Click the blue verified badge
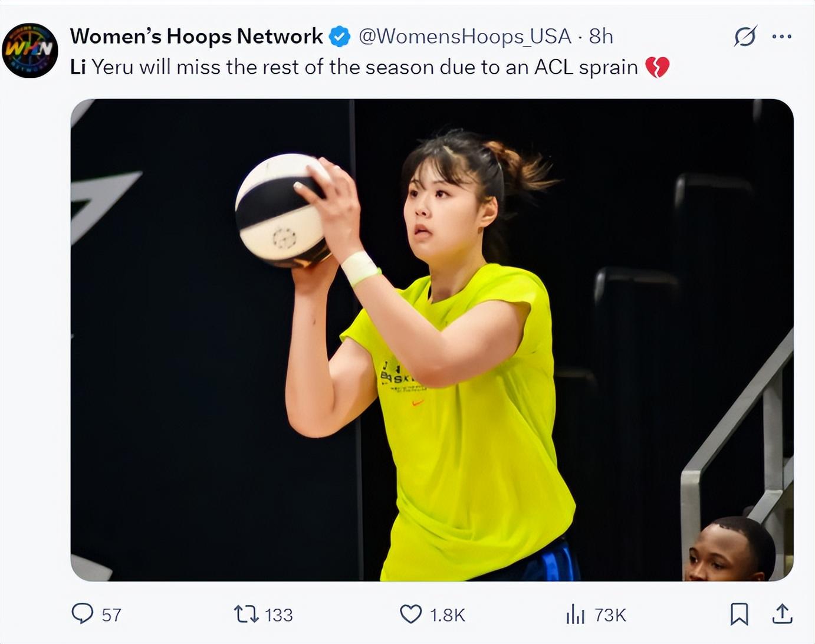The width and height of the screenshot is (815, 644). tap(339, 37)
